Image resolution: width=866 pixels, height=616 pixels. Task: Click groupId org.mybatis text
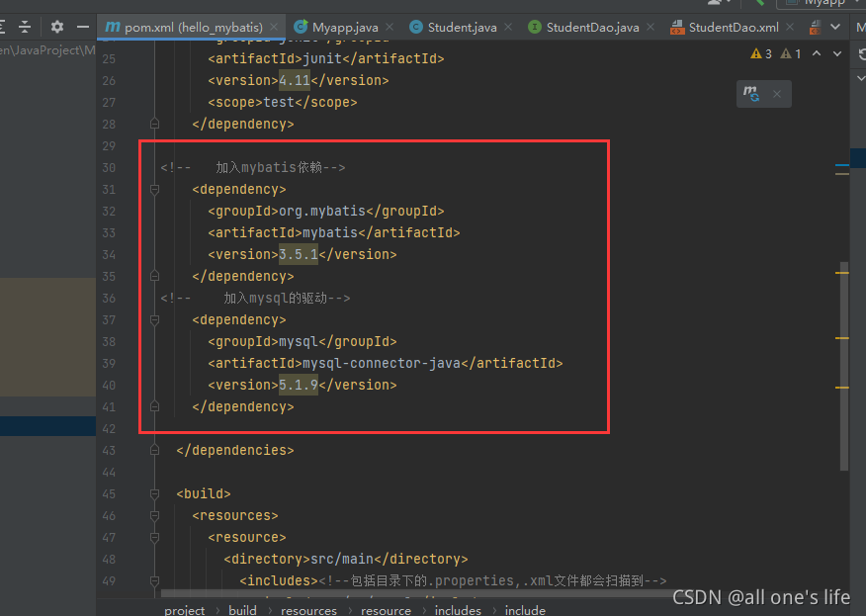click(322, 211)
